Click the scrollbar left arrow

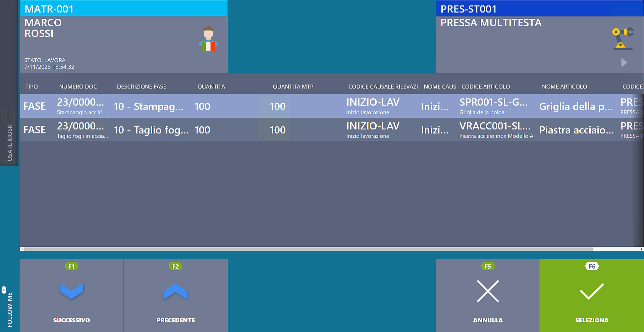(x=22, y=249)
